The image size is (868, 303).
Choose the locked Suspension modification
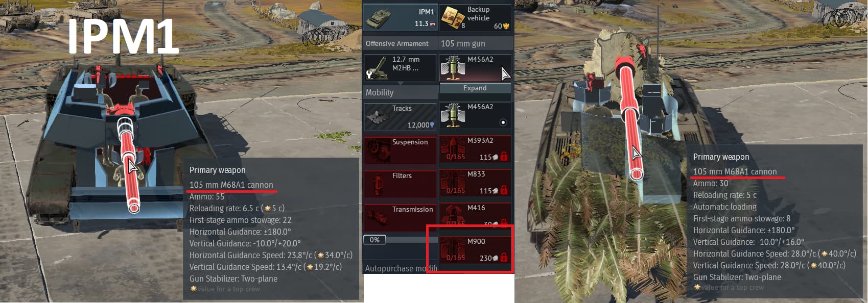click(401, 150)
